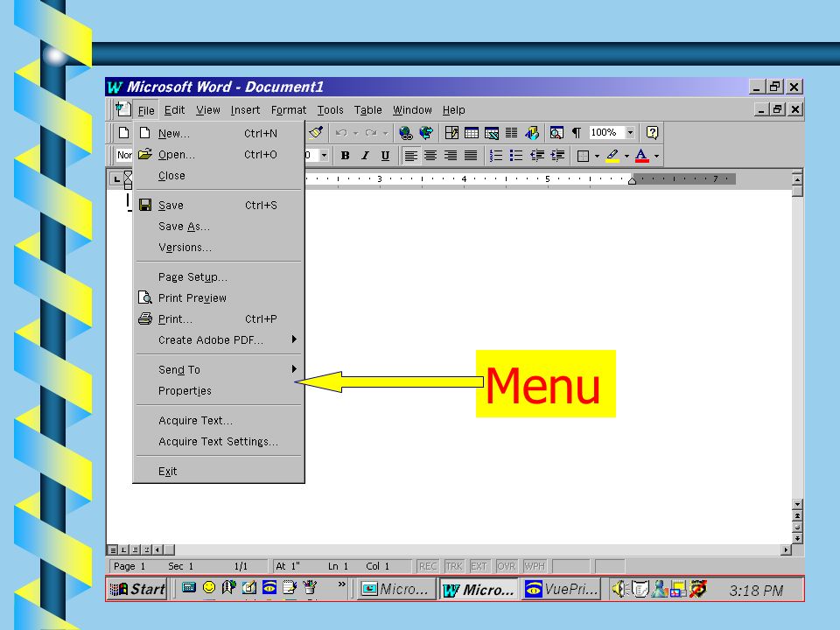The height and width of the screenshot is (630, 840).
Task: Select Align Right
Action: tap(451, 156)
